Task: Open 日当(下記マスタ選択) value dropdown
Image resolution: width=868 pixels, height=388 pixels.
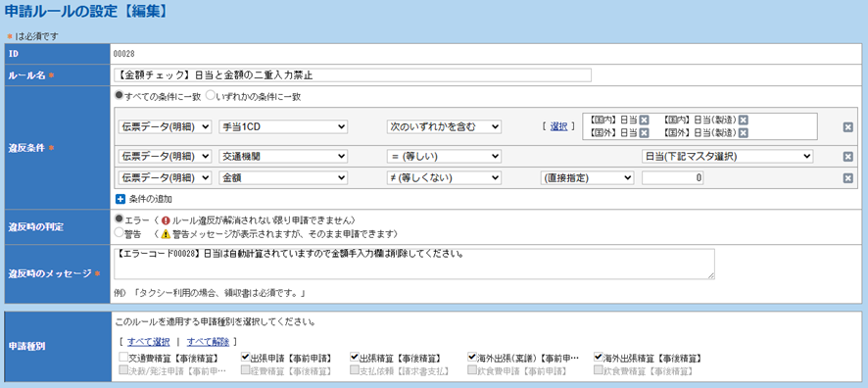Action: 727,157
